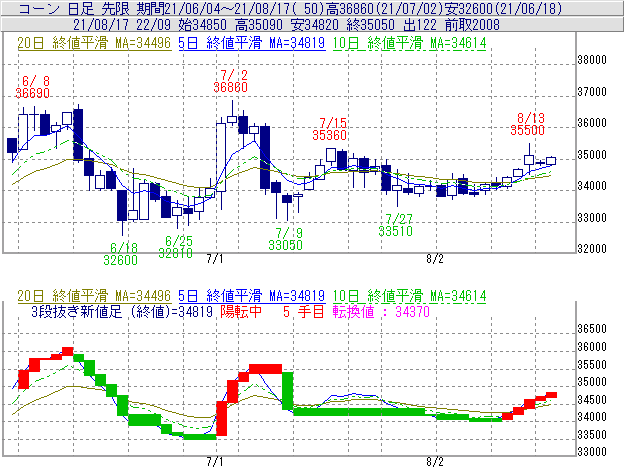624x475 pixels.
Task: Click the 前取2008 value in the header
Action: [472, 25]
